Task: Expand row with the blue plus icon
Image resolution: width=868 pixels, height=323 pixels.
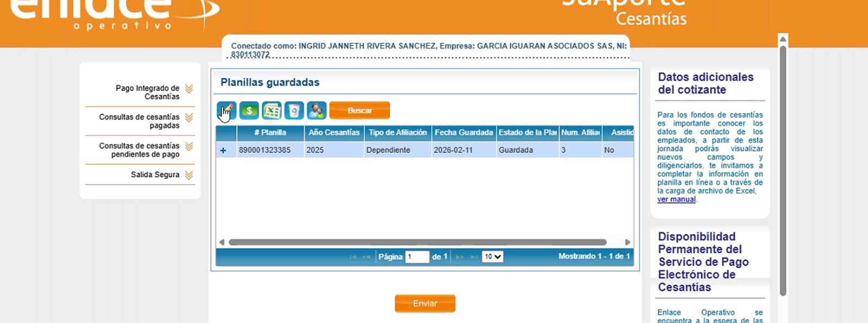Action: click(x=223, y=150)
